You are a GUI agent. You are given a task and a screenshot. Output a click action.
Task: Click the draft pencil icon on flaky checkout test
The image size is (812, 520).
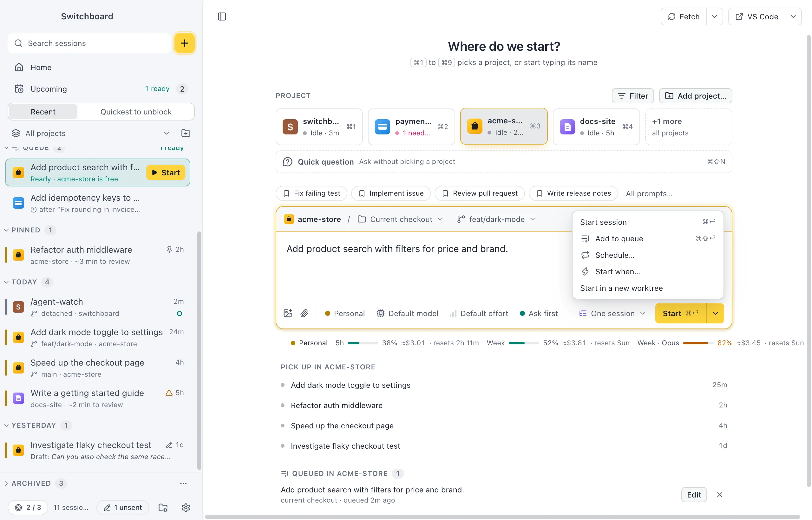tap(169, 445)
